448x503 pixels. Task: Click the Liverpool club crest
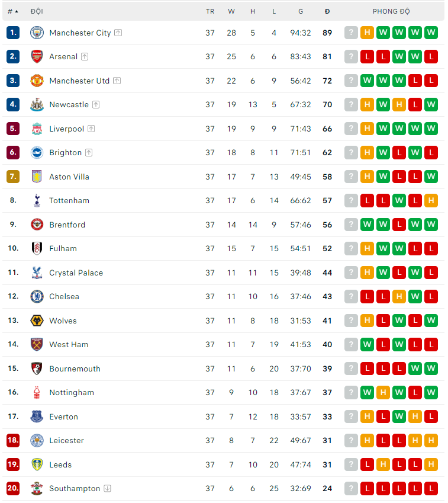click(x=37, y=129)
